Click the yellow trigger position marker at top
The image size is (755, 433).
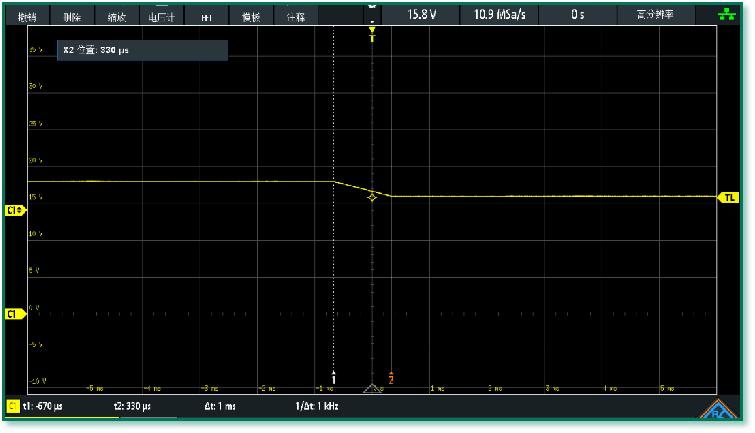pos(372,32)
